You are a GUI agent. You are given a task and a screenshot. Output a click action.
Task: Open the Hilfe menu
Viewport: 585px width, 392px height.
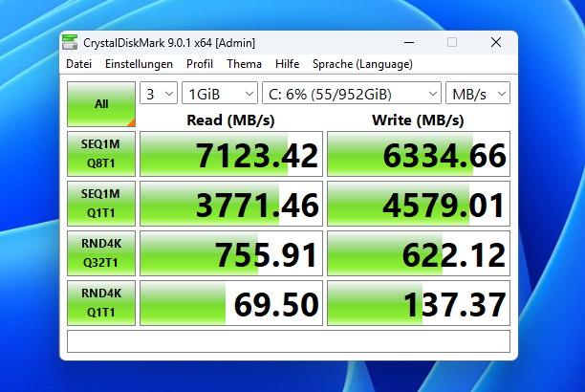[x=288, y=64]
